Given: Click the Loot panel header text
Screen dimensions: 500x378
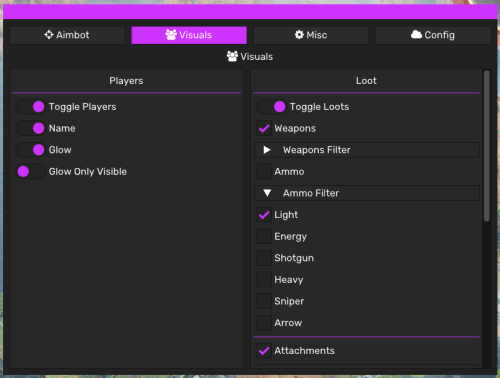Looking at the screenshot, I should pyautogui.click(x=366, y=81).
